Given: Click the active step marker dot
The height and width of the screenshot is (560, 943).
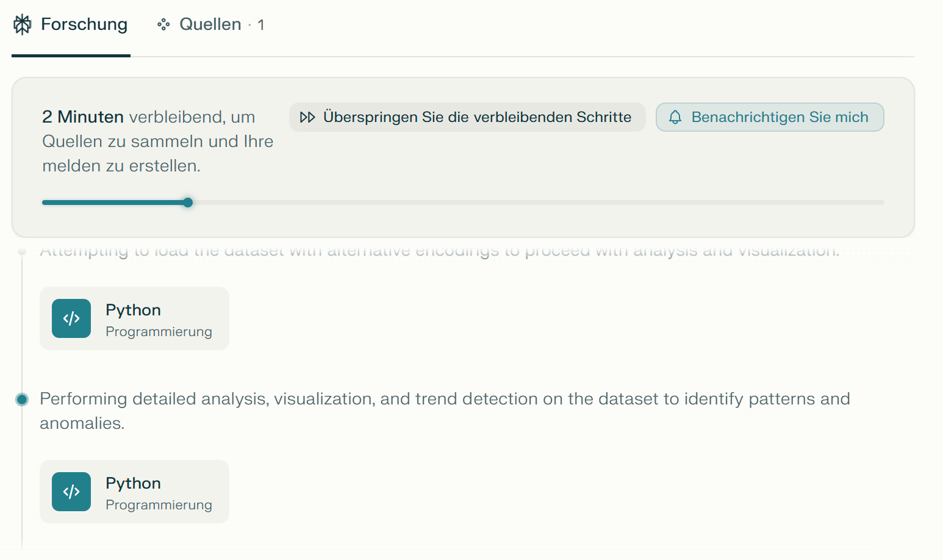Looking at the screenshot, I should pos(22,400).
